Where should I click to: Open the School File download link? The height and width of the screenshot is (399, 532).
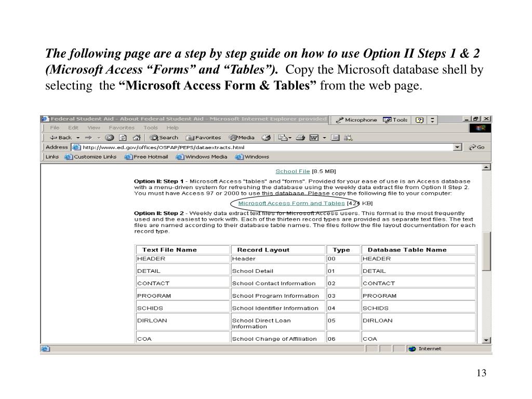[292, 171]
